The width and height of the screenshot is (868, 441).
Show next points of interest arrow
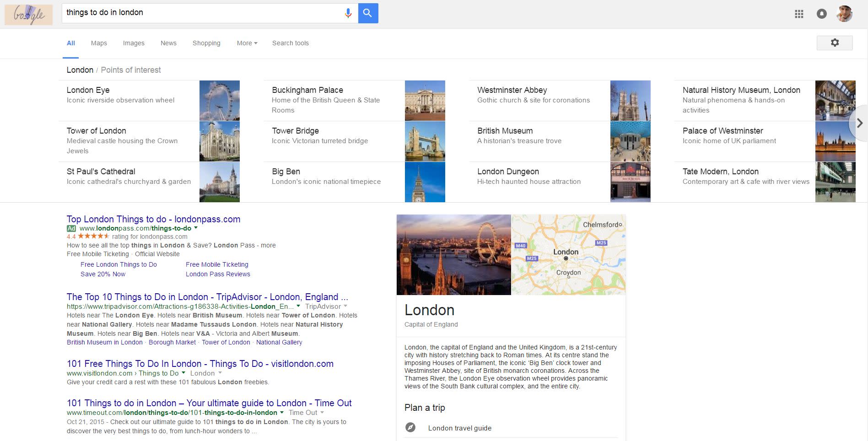[859, 123]
